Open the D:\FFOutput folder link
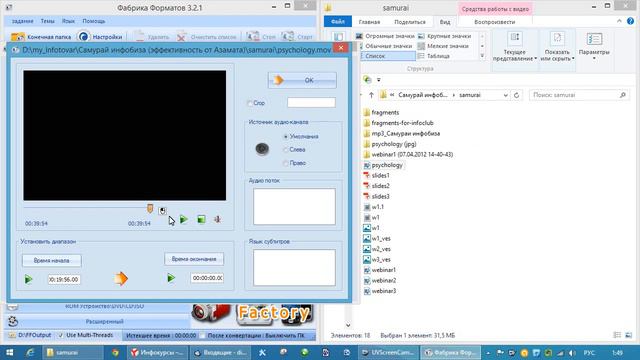The height and width of the screenshot is (360, 640). [x=31, y=335]
